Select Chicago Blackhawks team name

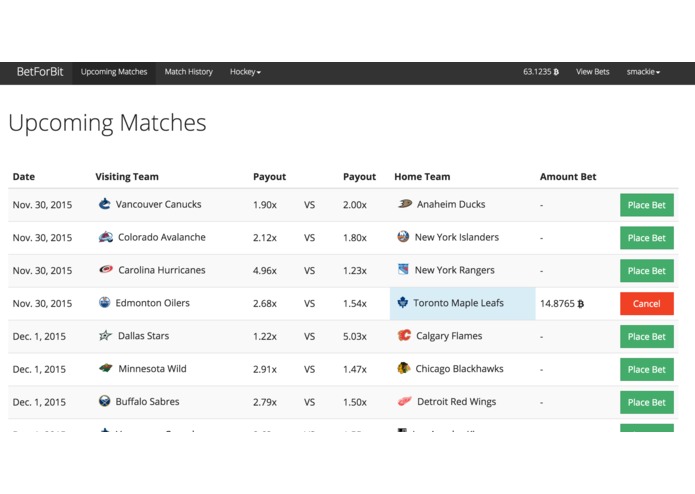click(x=459, y=369)
